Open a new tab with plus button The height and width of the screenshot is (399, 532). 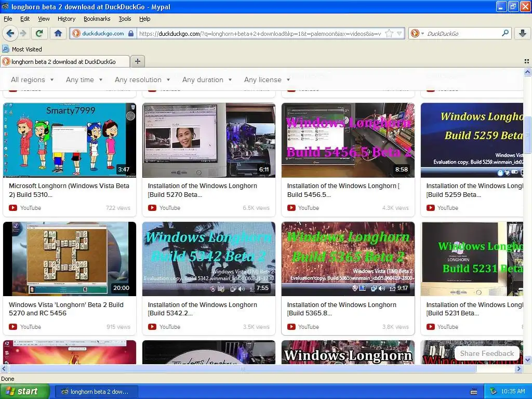pyautogui.click(x=137, y=61)
